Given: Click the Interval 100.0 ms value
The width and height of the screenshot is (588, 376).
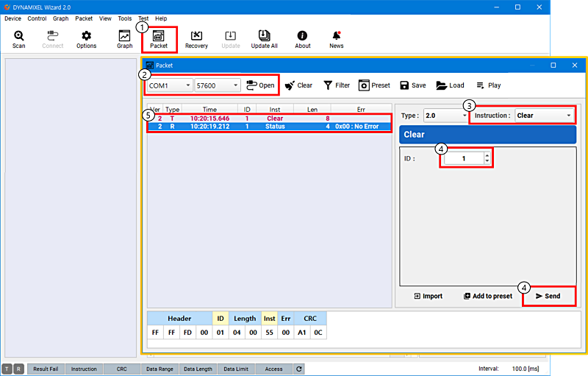Looking at the screenshot, I should [526, 369].
